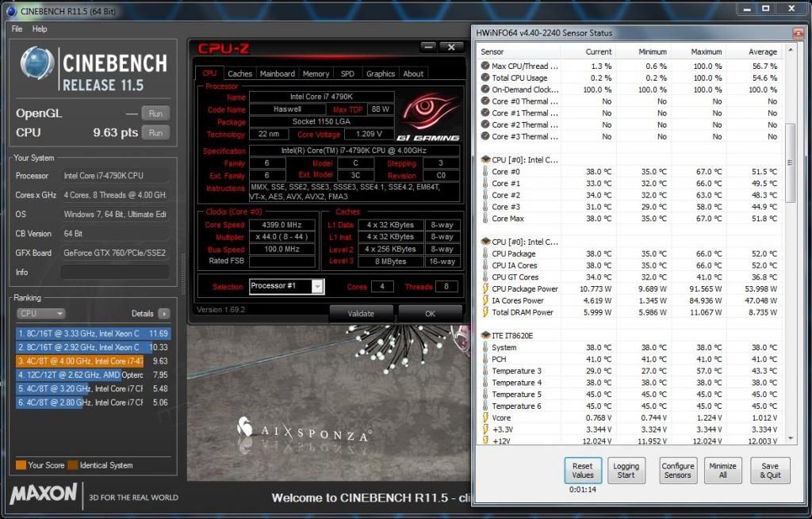This screenshot has height=519, width=812.
Task: Open the CPU ranking type dropdown
Action: point(38,314)
